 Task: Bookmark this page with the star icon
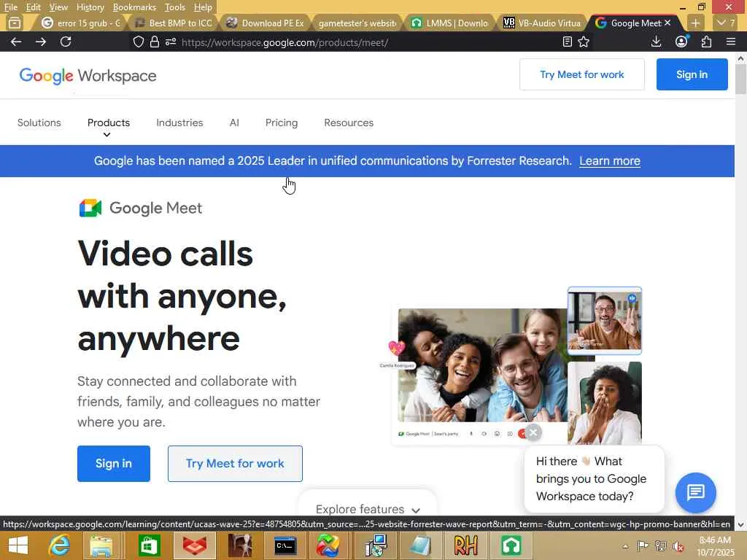point(584,42)
